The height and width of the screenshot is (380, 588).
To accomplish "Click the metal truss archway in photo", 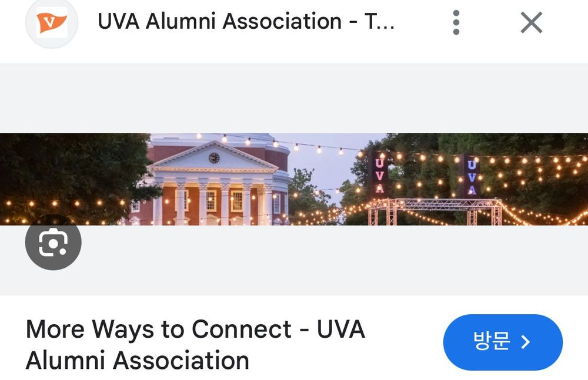I will coord(435,211).
